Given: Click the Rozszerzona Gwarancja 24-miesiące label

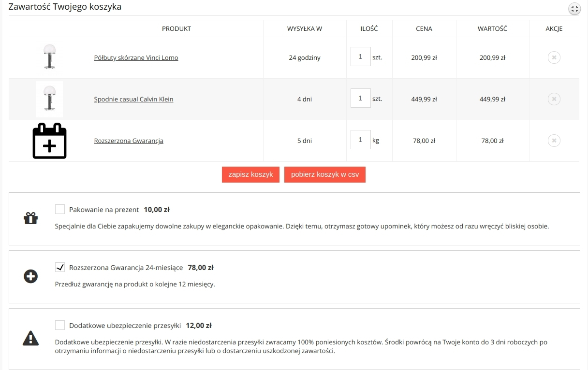Looking at the screenshot, I should [126, 267].
